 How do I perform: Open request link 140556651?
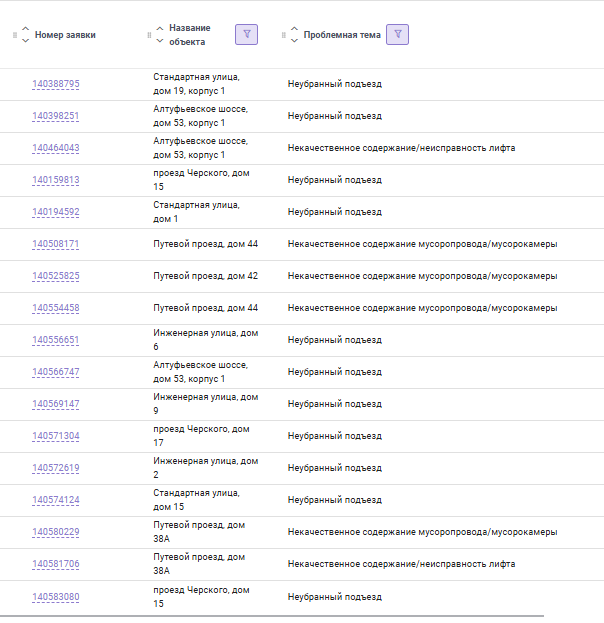pos(56,340)
